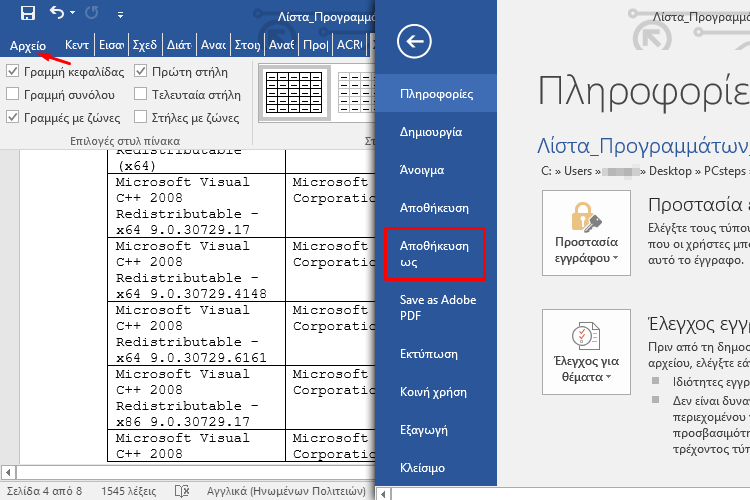Click the cell with x86 9.0.30729.17
This screenshot has width=750, height=500.
(x=197, y=398)
